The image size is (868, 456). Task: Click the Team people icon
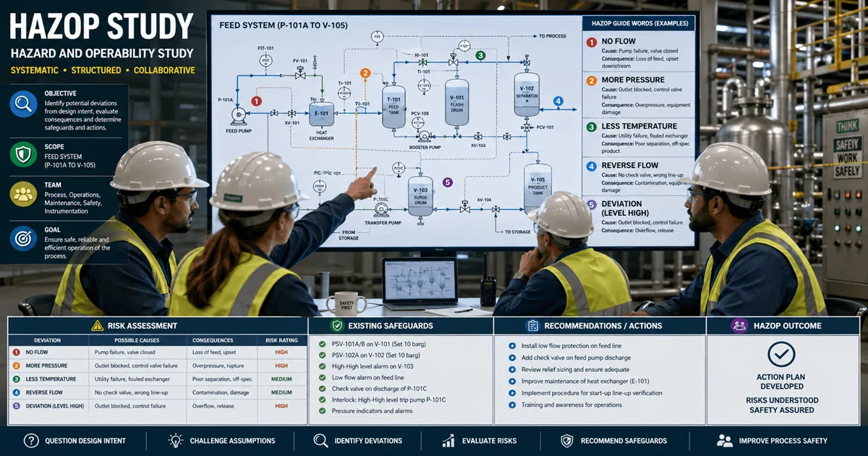point(24,193)
